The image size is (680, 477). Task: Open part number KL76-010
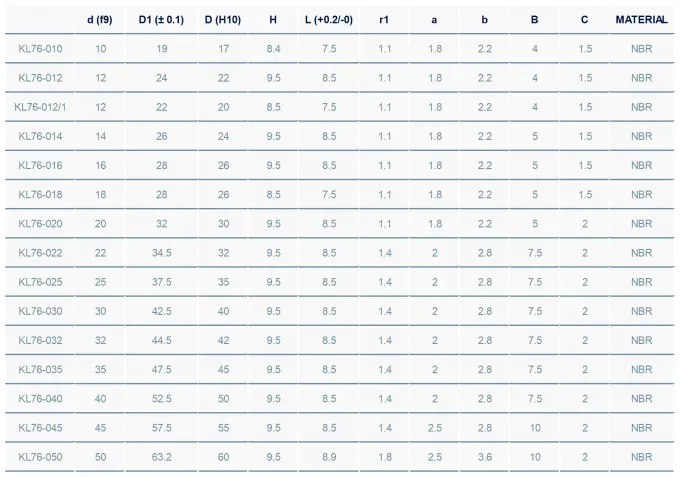tap(40, 48)
